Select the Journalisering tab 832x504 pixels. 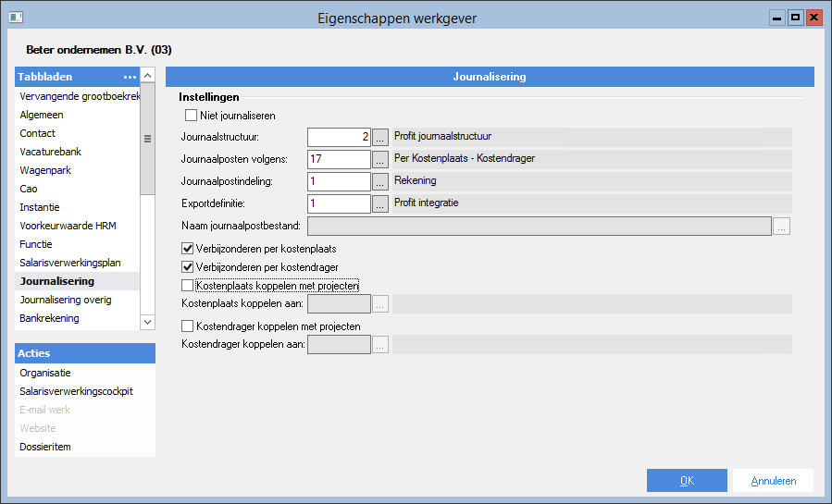(78, 281)
